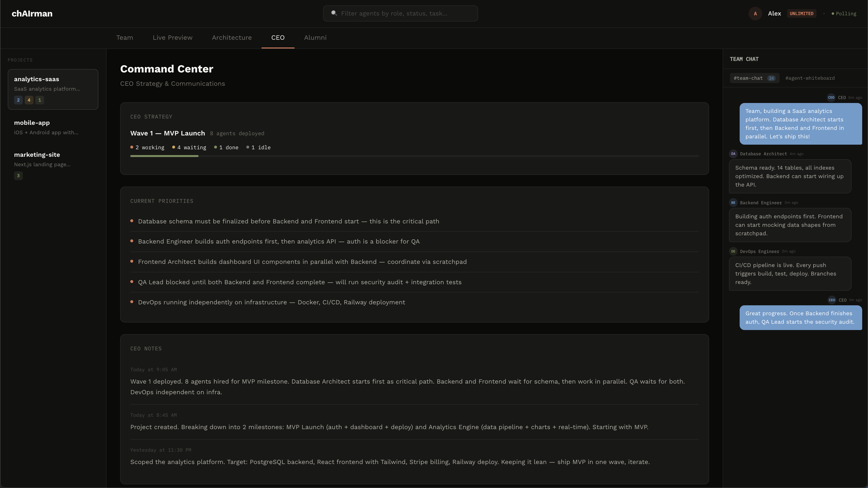
Task: Open the #agent-whiteboard channel tab
Action: pyautogui.click(x=810, y=78)
